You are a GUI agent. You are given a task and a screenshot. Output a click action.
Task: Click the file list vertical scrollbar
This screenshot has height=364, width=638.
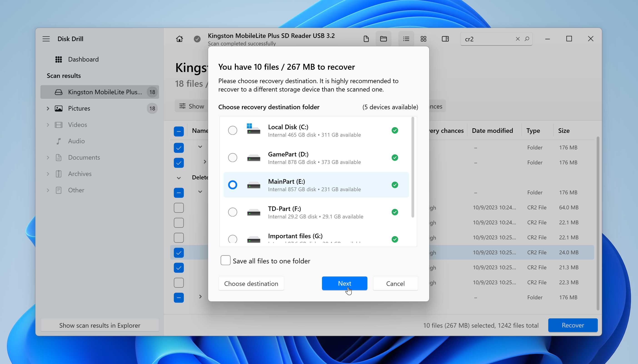[x=598, y=223]
